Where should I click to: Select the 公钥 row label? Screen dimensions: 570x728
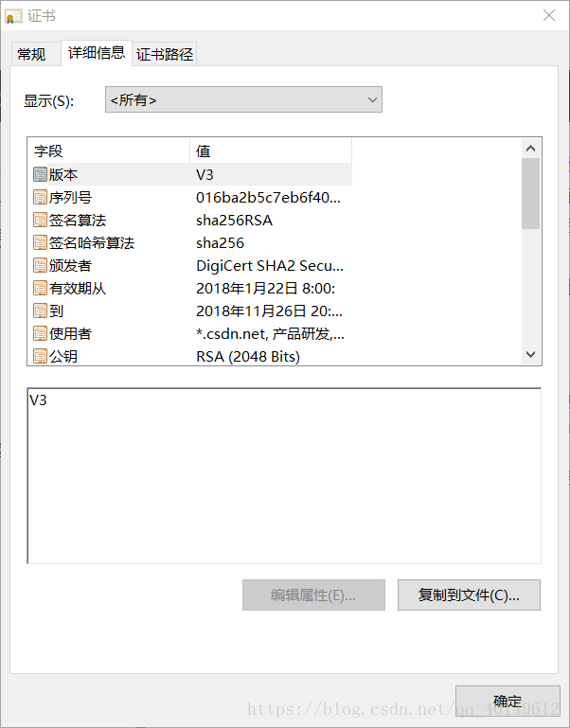[x=63, y=357]
